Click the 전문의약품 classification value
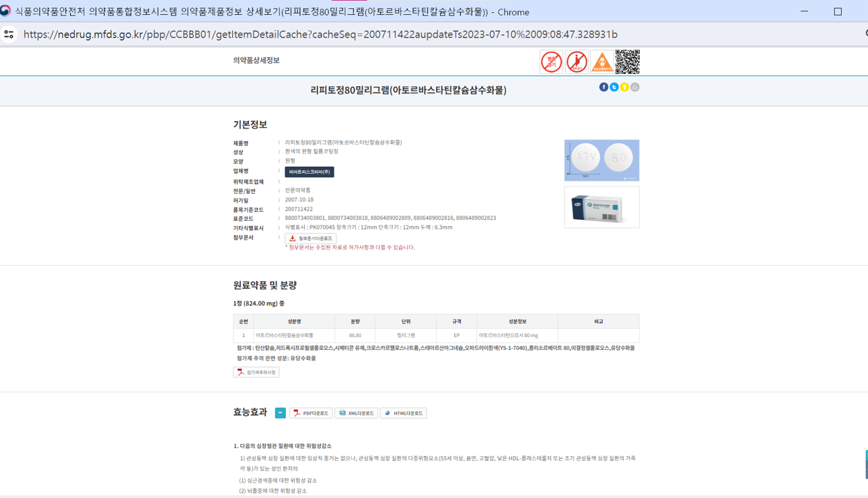This screenshot has width=868, height=498. pyautogui.click(x=298, y=190)
